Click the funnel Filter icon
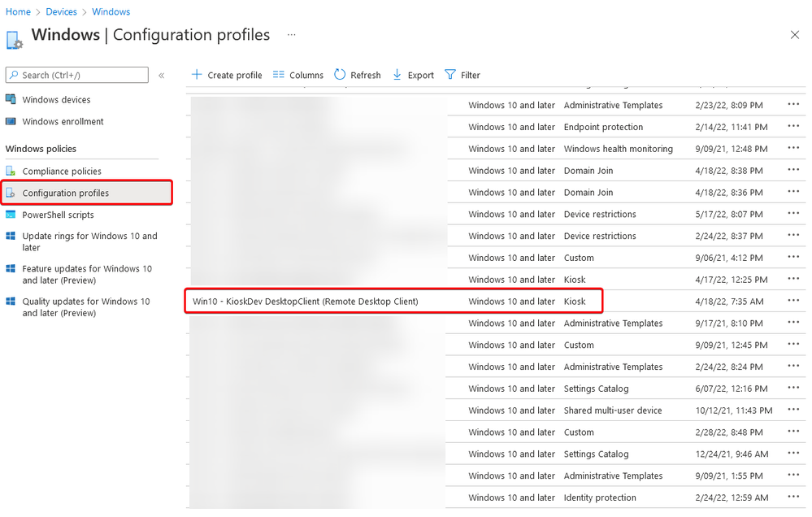This screenshot has width=812, height=517. pyautogui.click(x=450, y=75)
